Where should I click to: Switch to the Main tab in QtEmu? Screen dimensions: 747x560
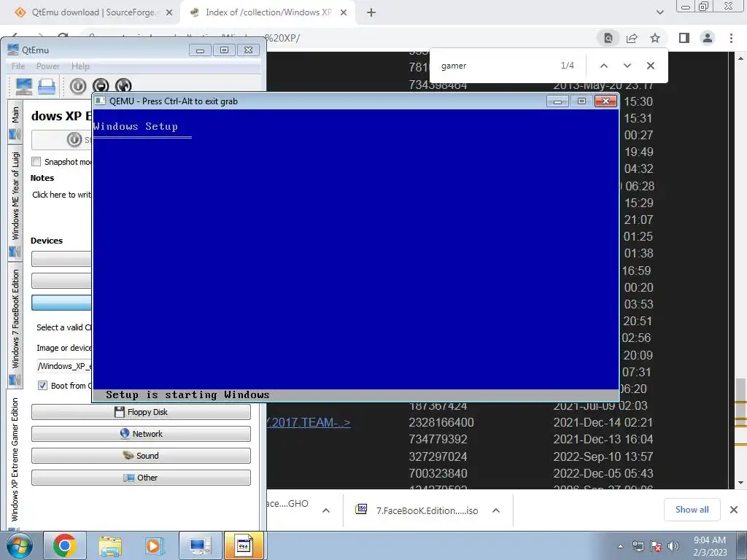click(15, 122)
